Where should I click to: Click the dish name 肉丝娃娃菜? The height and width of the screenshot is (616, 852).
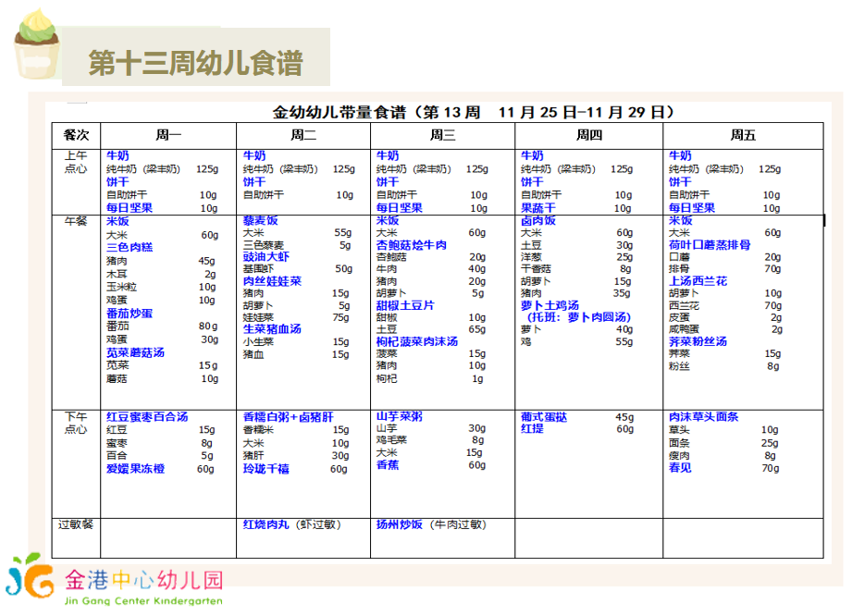[272, 281]
